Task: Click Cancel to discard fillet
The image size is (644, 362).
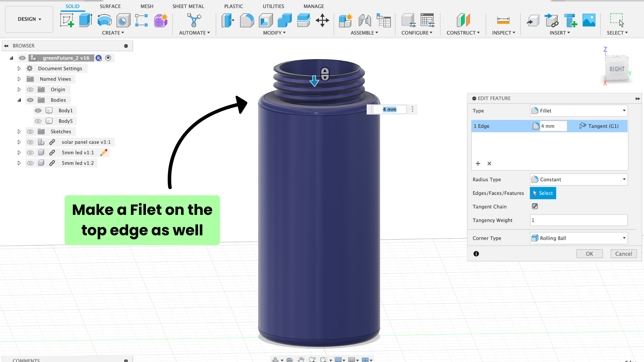Action: pyautogui.click(x=624, y=253)
